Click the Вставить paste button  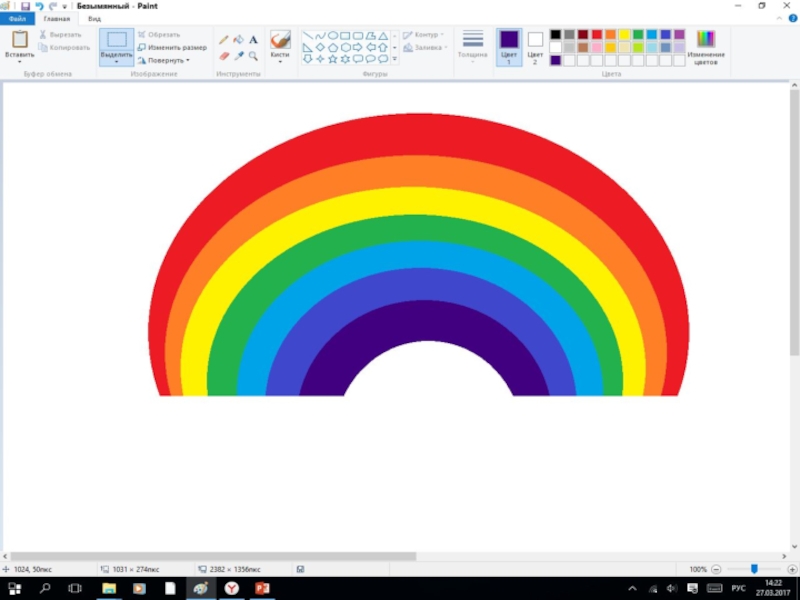pos(19,47)
